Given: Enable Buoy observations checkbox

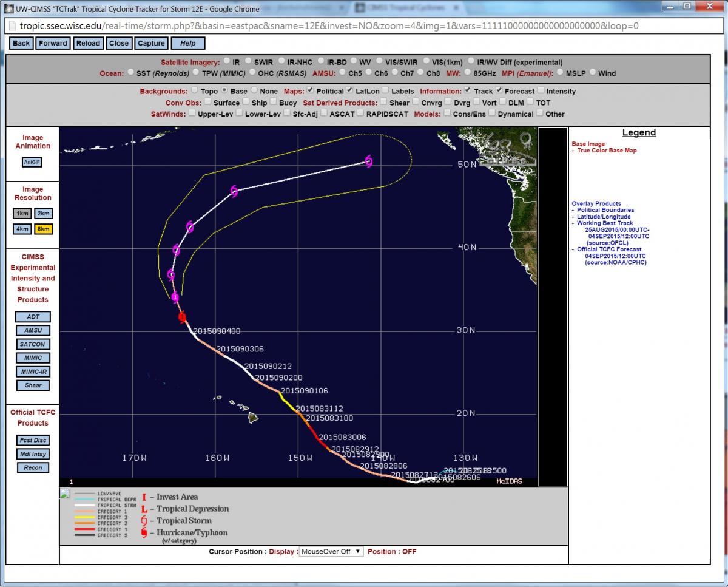Looking at the screenshot, I should coord(274,102).
